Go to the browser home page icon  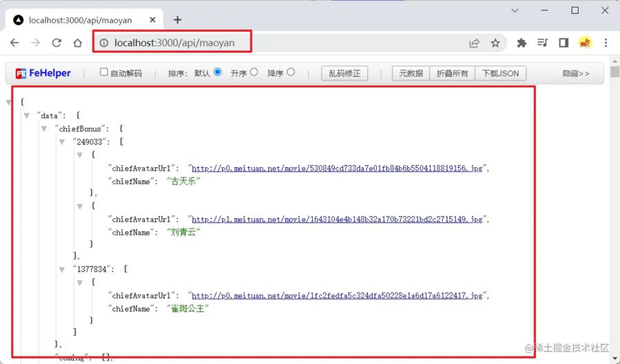(x=78, y=43)
